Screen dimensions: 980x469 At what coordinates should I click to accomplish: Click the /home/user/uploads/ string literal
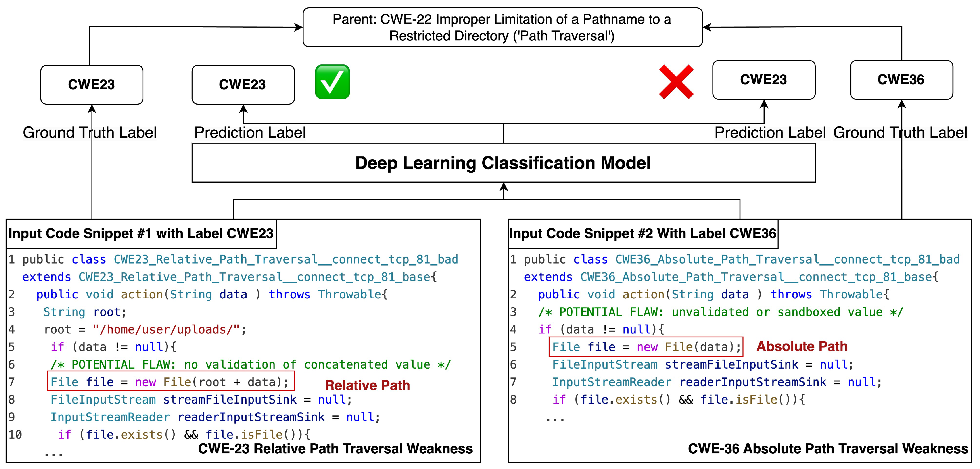166,329
